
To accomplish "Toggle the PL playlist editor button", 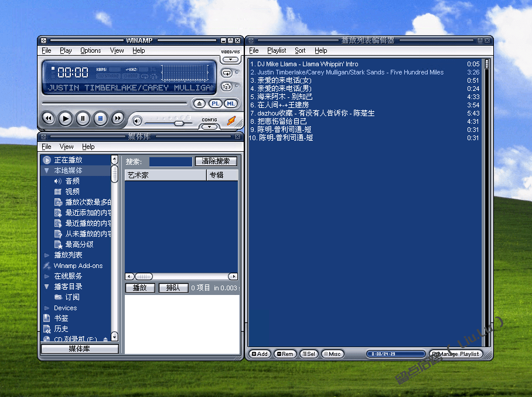I will [215, 104].
